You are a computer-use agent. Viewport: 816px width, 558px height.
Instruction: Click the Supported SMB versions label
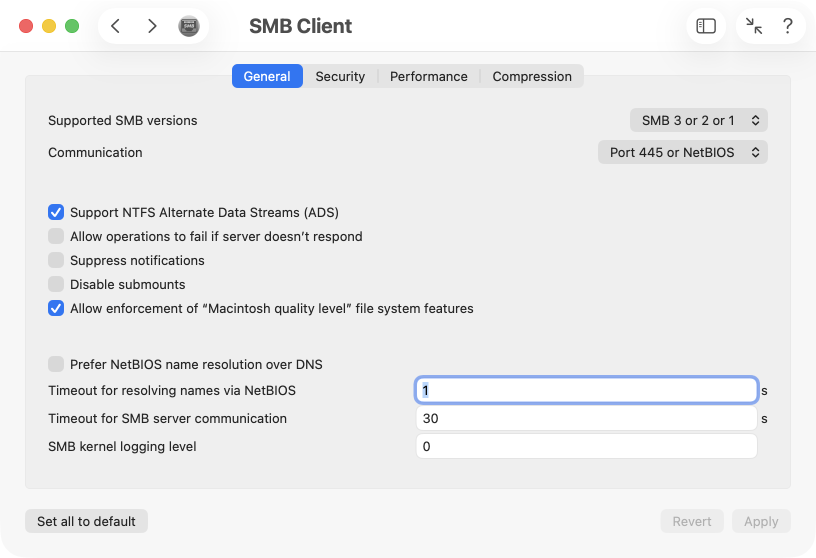point(123,120)
